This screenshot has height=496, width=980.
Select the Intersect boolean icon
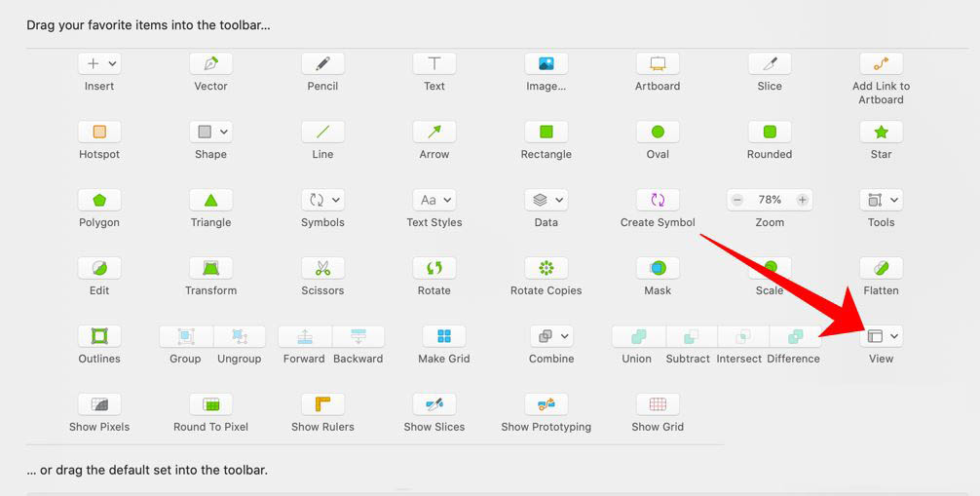742,336
